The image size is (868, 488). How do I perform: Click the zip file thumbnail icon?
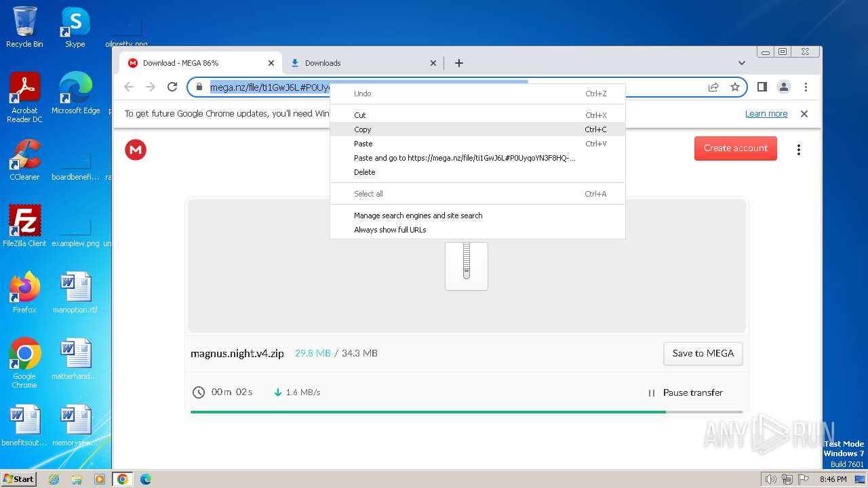coord(467,266)
